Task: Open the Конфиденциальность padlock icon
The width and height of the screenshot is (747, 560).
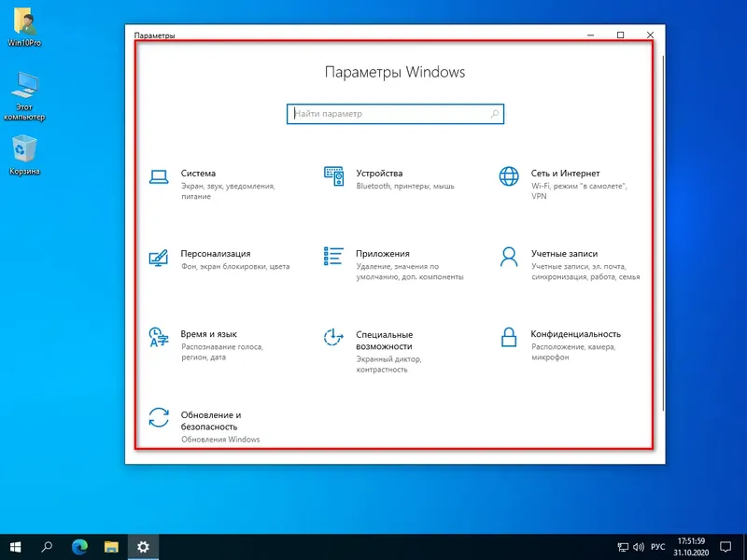Action: coord(509,337)
